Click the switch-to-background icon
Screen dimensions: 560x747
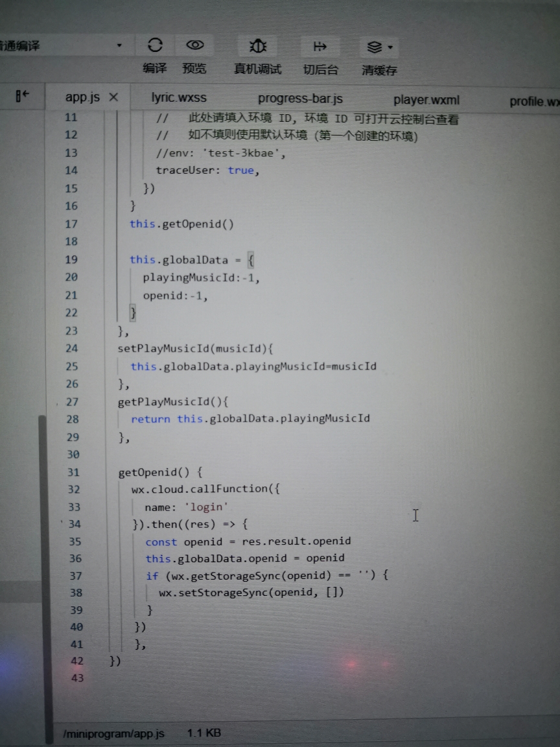pyautogui.click(x=320, y=47)
